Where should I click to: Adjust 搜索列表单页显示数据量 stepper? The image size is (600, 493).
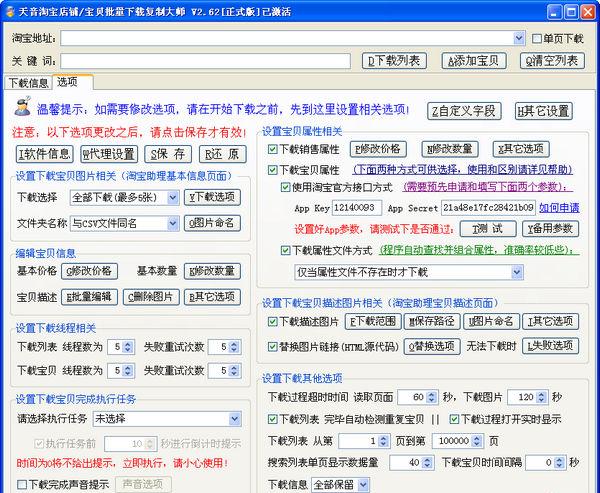pos(427,463)
